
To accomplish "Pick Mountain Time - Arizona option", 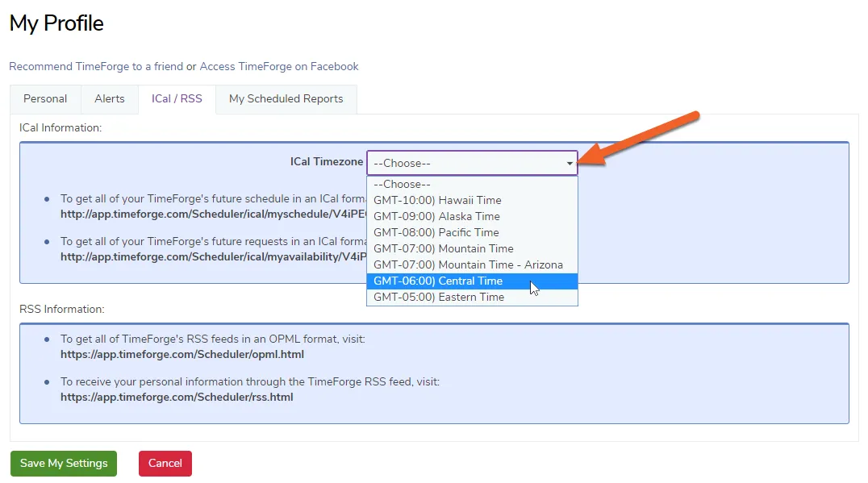I will (472, 264).
